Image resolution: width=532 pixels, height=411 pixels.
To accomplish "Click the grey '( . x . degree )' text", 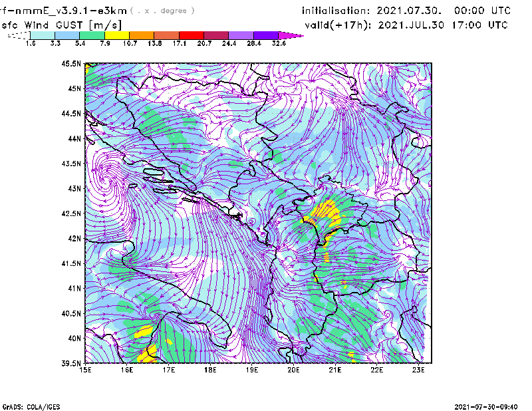I will 162,11.
